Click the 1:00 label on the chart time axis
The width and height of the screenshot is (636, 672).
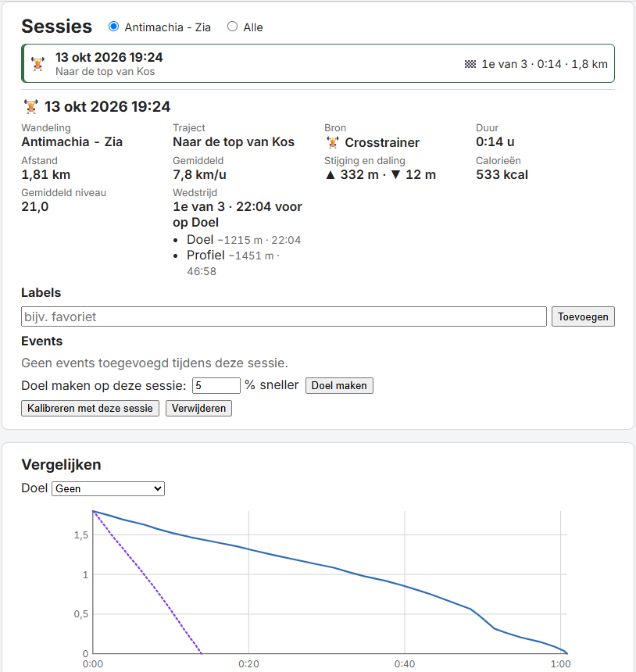(x=560, y=664)
